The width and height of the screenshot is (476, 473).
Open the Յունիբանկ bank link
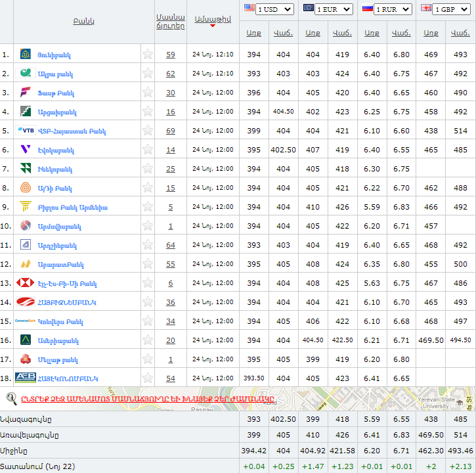(54, 55)
